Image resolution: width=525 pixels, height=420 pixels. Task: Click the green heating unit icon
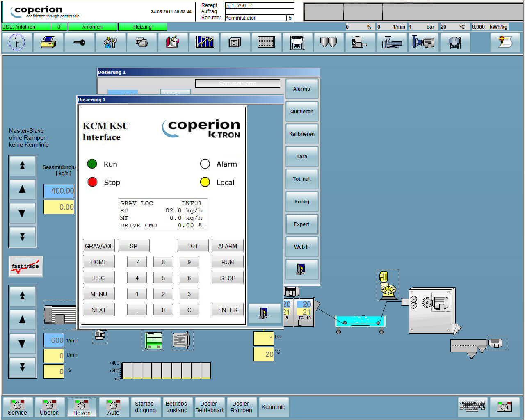point(153,340)
